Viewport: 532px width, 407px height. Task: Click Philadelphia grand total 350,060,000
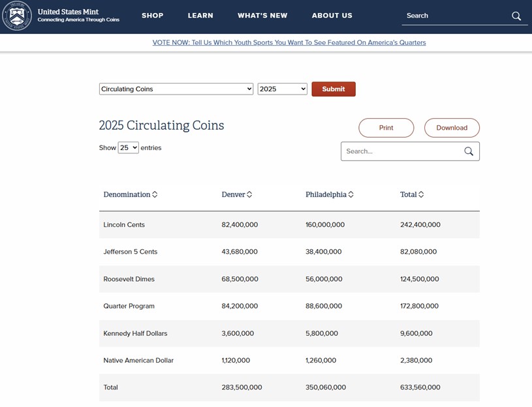pyautogui.click(x=326, y=387)
